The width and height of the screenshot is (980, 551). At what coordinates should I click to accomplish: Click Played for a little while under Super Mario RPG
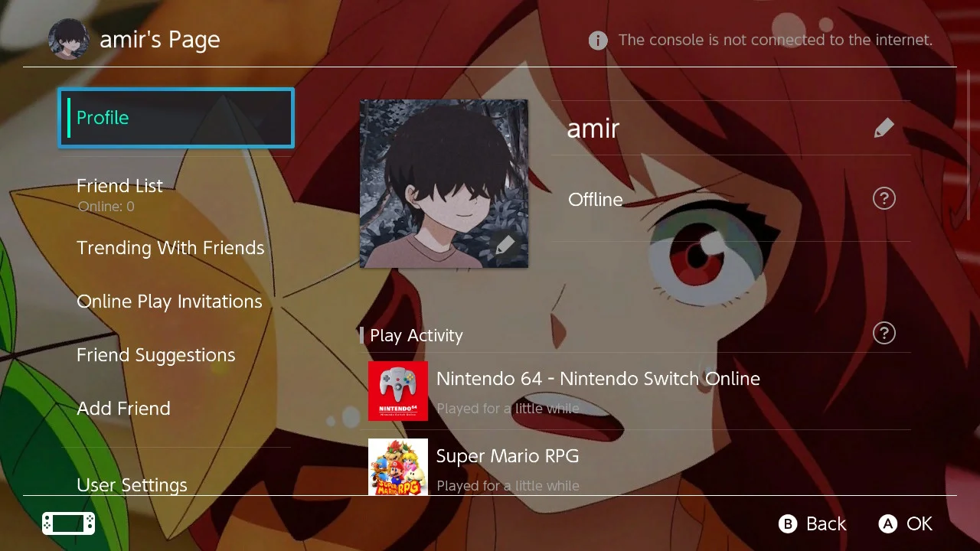pyautogui.click(x=508, y=486)
